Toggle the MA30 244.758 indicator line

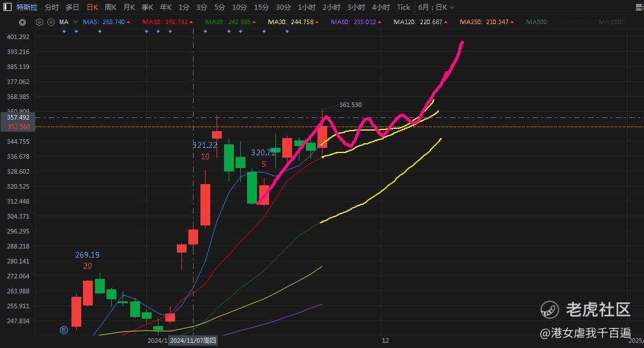coord(293,22)
